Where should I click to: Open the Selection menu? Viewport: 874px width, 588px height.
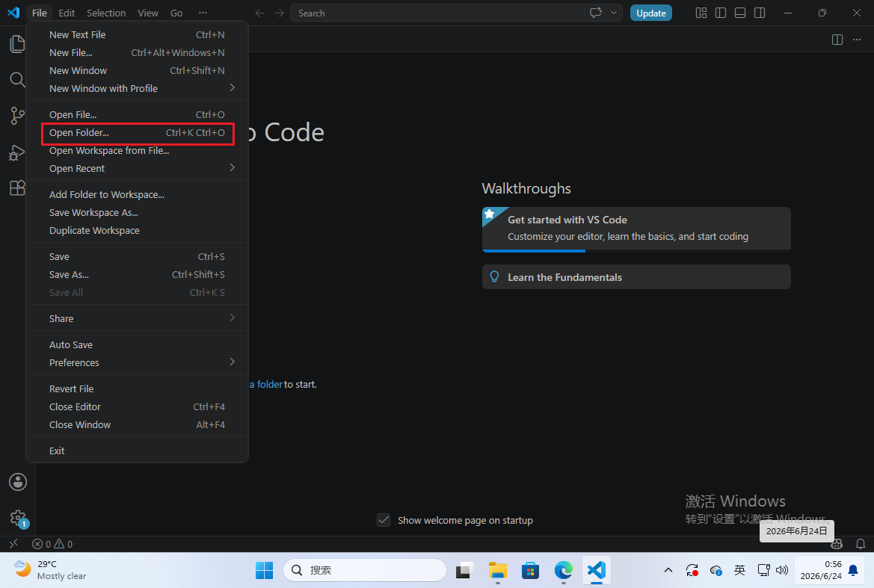(x=106, y=13)
